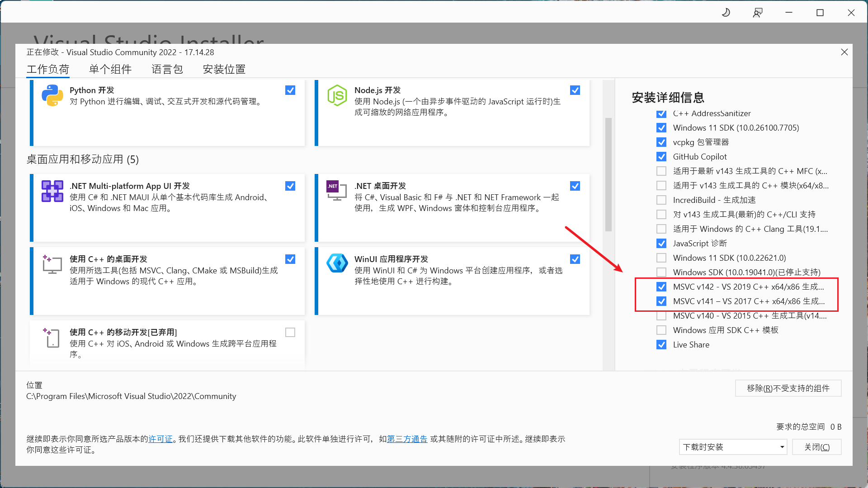Viewport: 868px width, 488px height.
Task: Uncheck the Node.js 开发 workload
Action: click(x=575, y=90)
